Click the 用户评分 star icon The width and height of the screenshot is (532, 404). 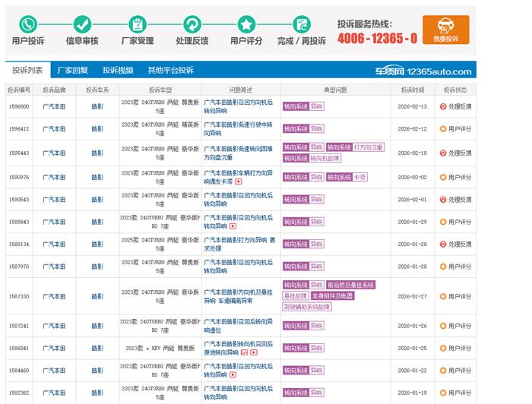pos(246,24)
